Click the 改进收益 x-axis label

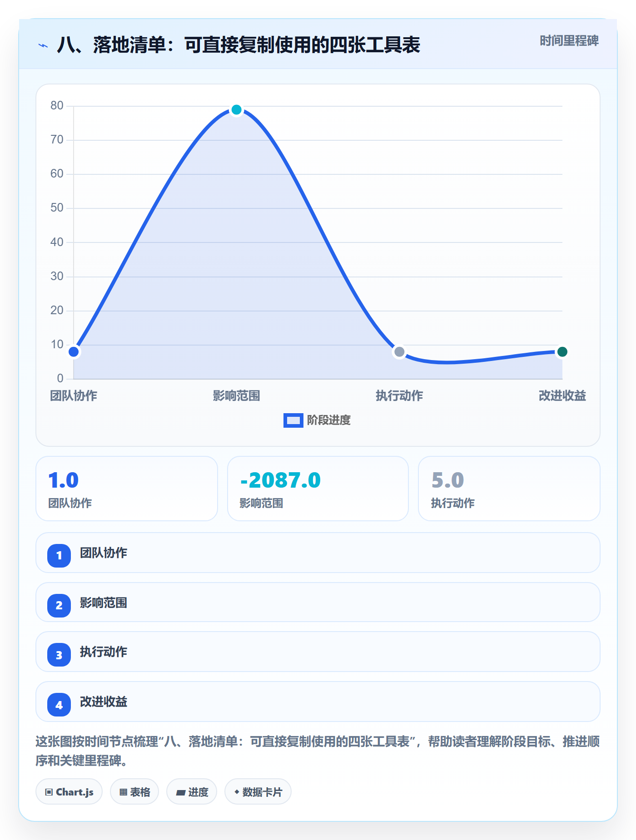pyautogui.click(x=562, y=396)
